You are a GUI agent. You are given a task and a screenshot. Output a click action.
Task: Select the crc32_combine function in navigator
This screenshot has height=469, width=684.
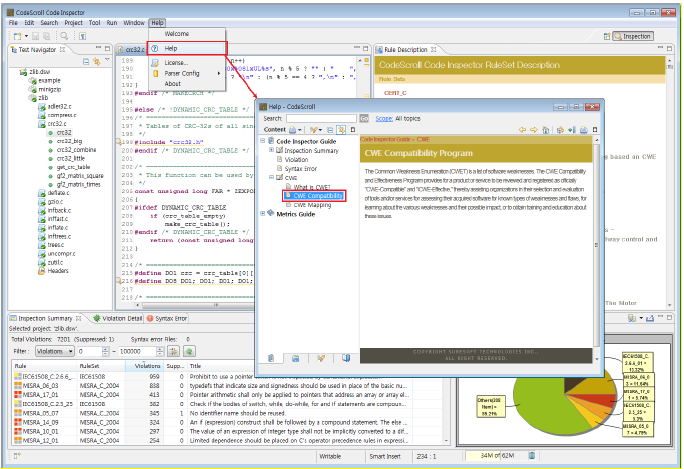76,150
